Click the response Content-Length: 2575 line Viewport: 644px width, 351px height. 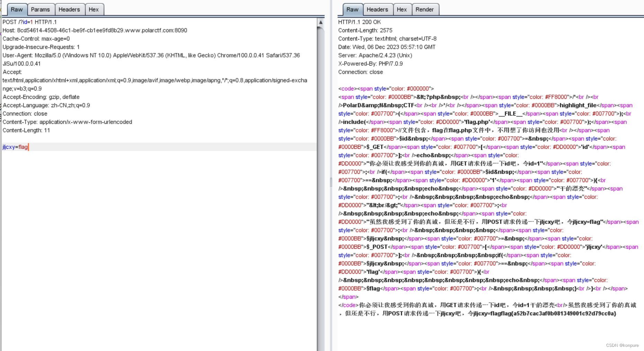[x=365, y=30]
